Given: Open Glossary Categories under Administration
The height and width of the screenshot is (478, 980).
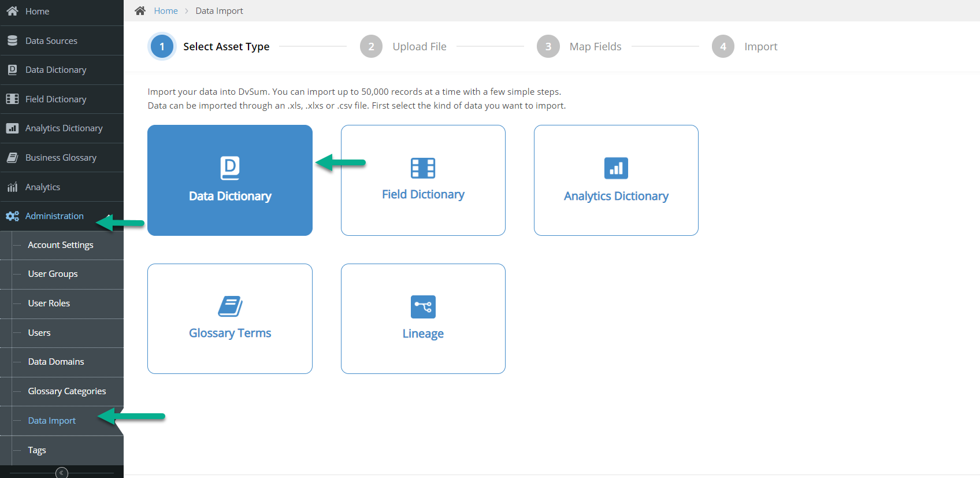Looking at the screenshot, I should 62,391.
